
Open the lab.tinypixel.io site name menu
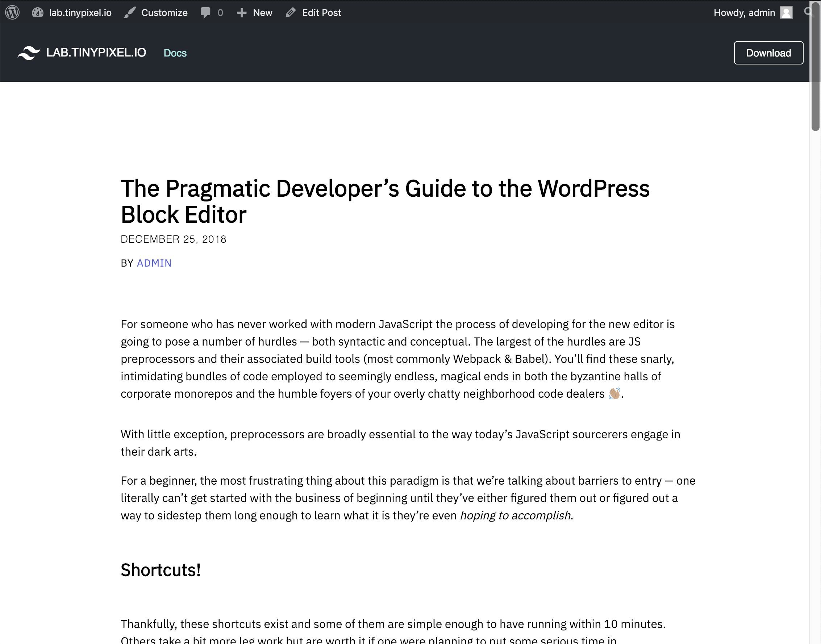coord(80,12)
